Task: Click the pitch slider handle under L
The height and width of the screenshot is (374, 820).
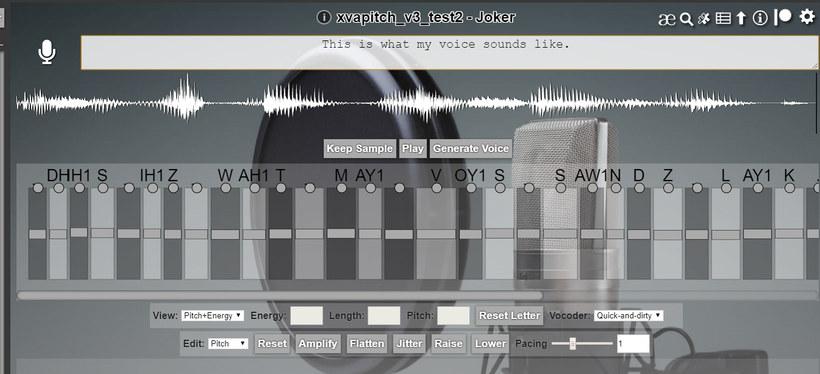Action: [726, 235]
